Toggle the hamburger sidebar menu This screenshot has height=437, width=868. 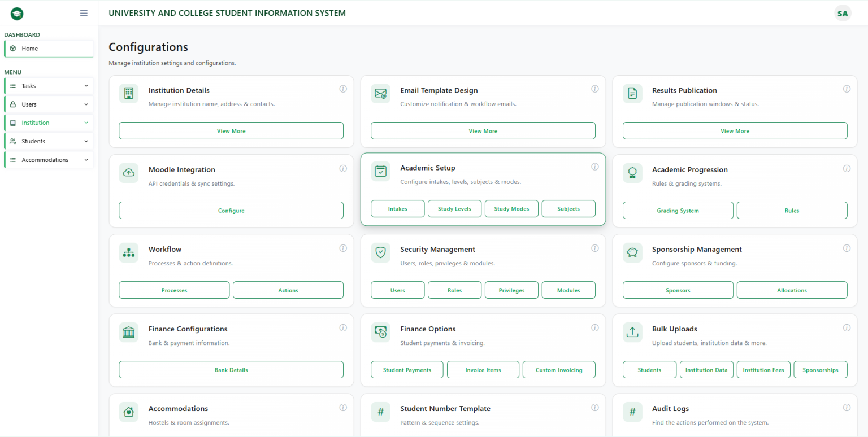tap(84, 13)
